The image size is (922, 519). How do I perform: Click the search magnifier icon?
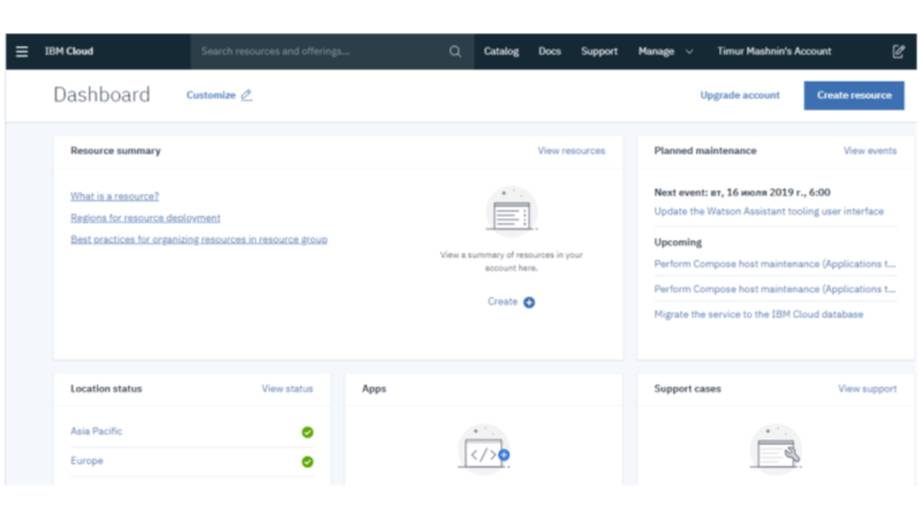455,52
